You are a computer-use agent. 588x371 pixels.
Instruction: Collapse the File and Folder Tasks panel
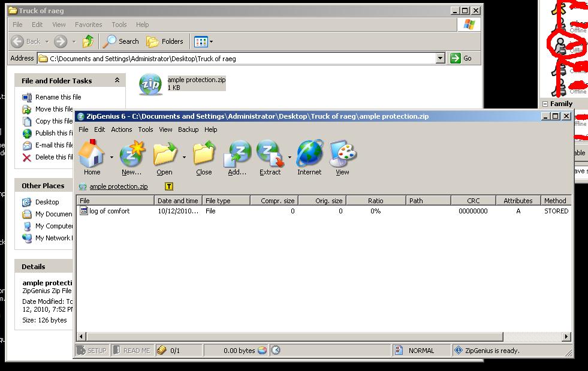116,81
